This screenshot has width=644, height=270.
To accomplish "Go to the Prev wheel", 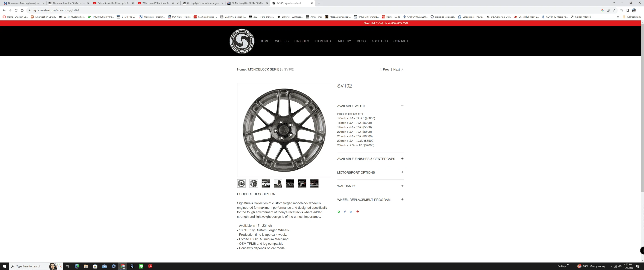I will [x=384, y=69].
